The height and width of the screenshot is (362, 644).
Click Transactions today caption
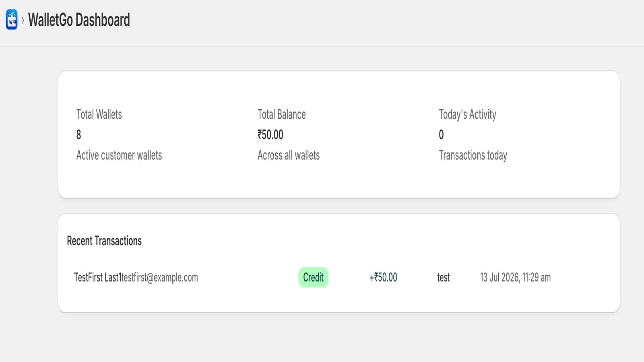click(x=473, y=155)
